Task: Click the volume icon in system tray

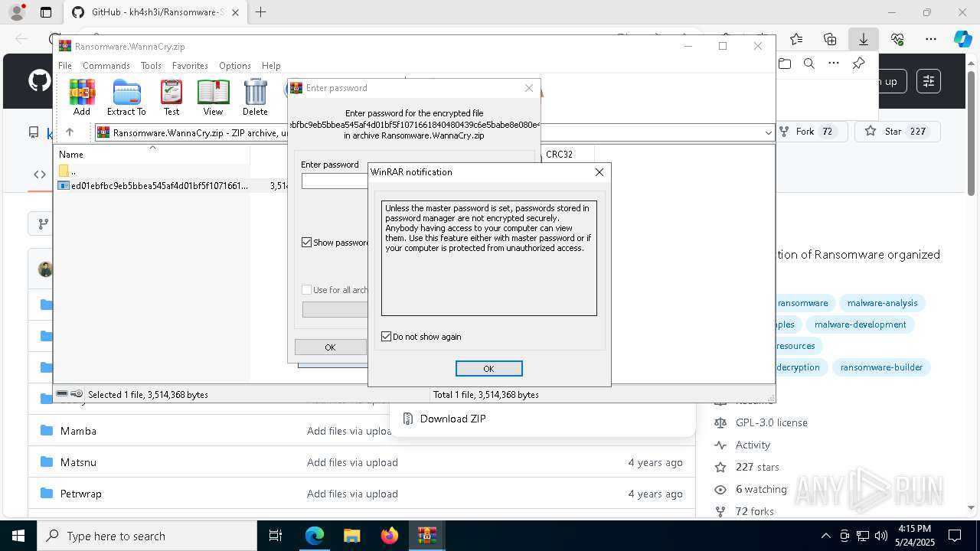Action: tap(880, 536)
